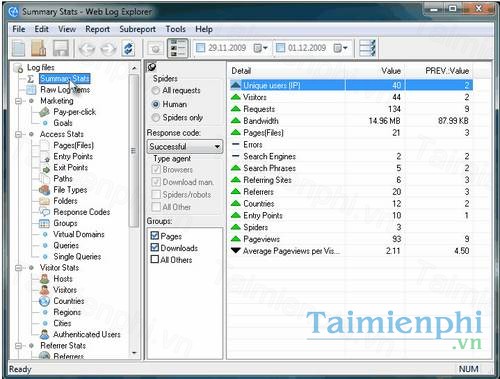500x379 pixels.
Task: Click the Groups table icon
Action: tap(44, 223)
